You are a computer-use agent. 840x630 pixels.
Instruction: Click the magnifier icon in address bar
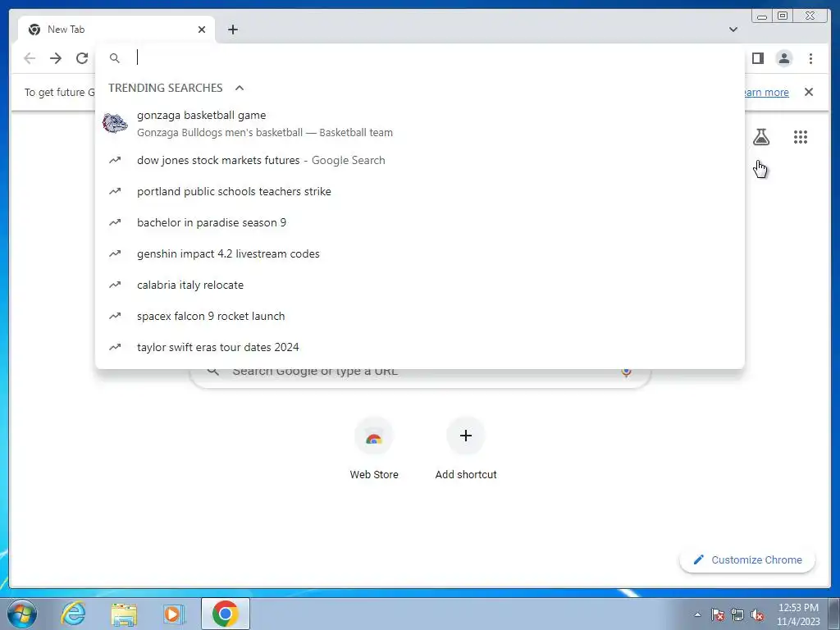click(115, 58)
